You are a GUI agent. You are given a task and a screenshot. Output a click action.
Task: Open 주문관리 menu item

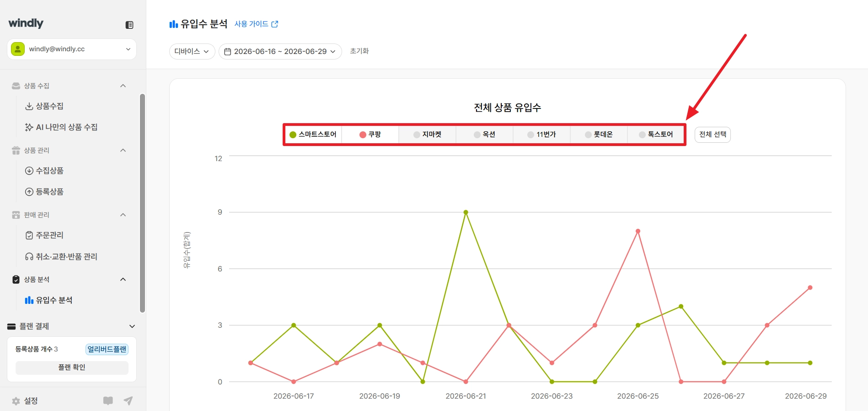point(44,235)
